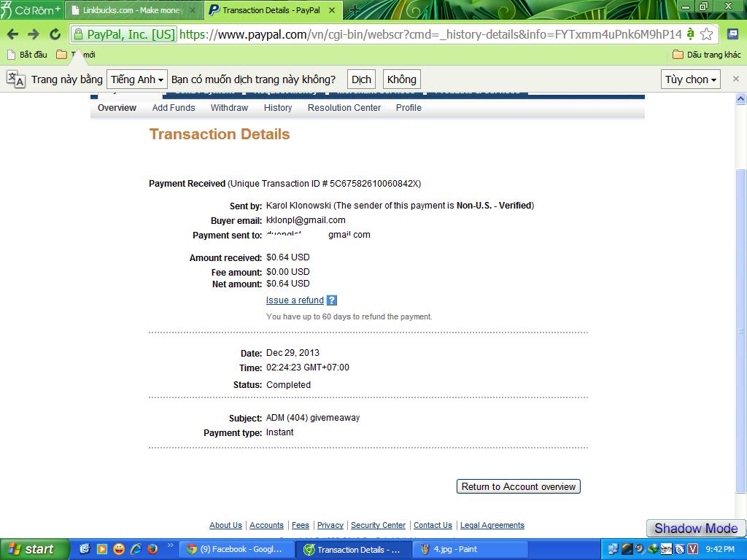Open the Overview navigation item
747x560 pixels.
pos(117,108)
